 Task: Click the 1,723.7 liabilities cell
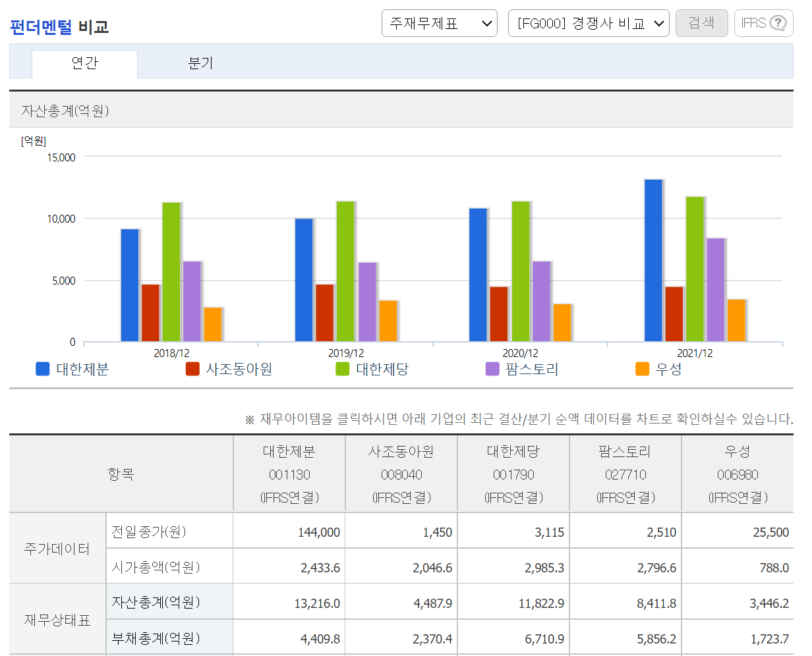[x=738, y=638]
